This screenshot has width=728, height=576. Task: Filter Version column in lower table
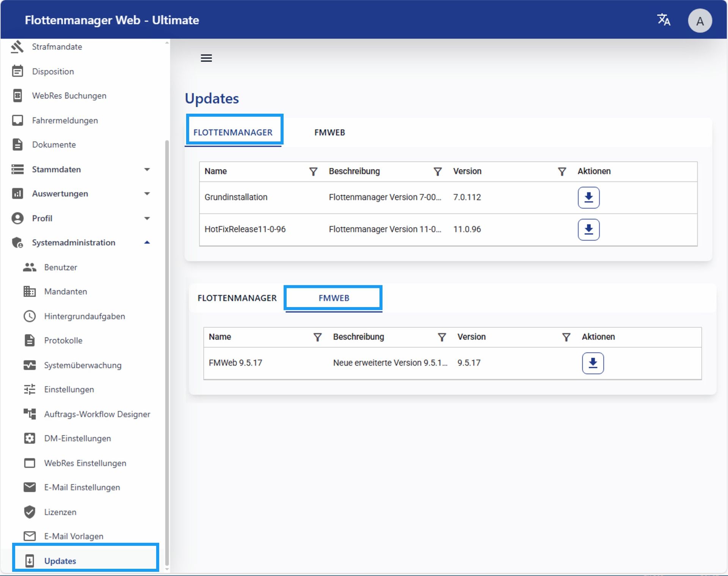[566, 337]
